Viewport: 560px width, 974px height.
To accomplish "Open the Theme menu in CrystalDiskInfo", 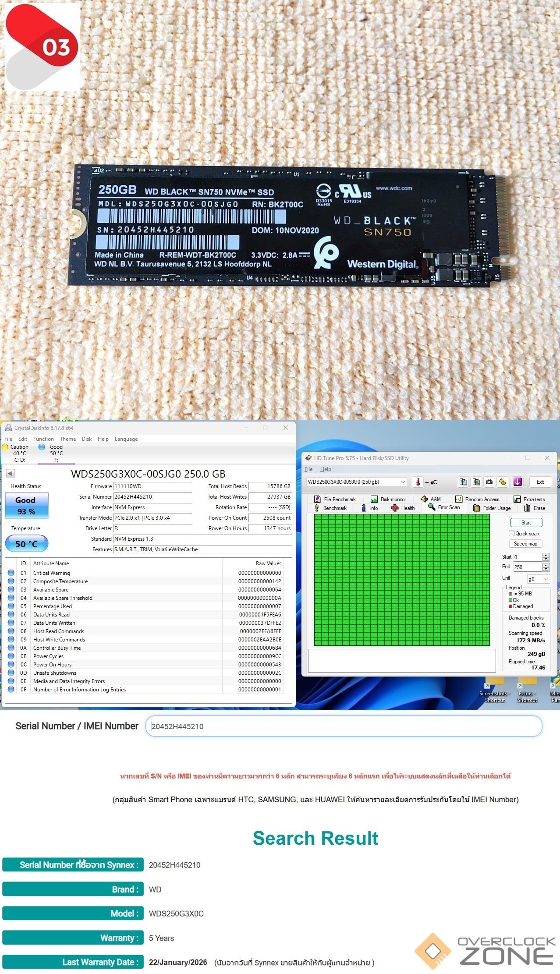I will [68, 439].
